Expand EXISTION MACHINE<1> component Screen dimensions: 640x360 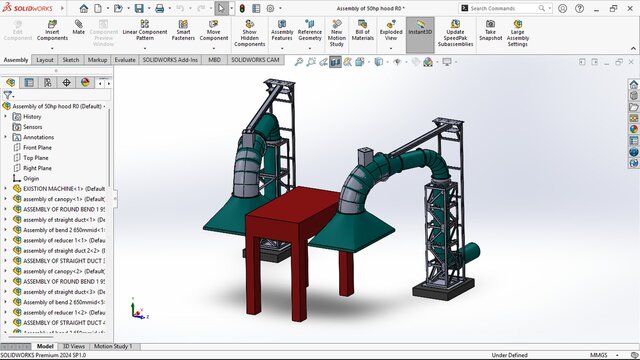coord(5,189)
